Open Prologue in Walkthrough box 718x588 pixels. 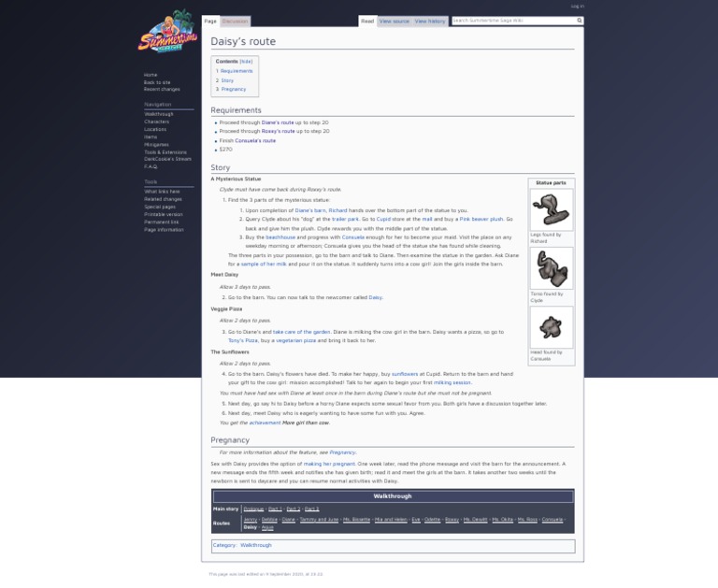253,509
